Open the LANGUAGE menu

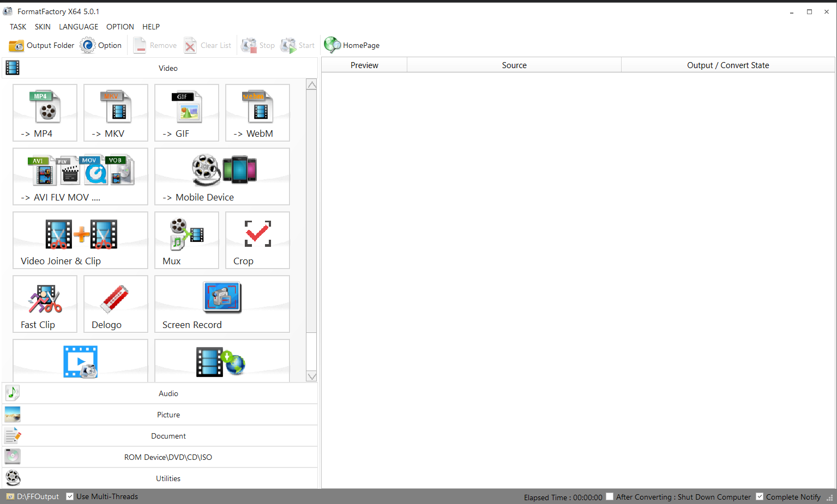(x=79, y=27)
